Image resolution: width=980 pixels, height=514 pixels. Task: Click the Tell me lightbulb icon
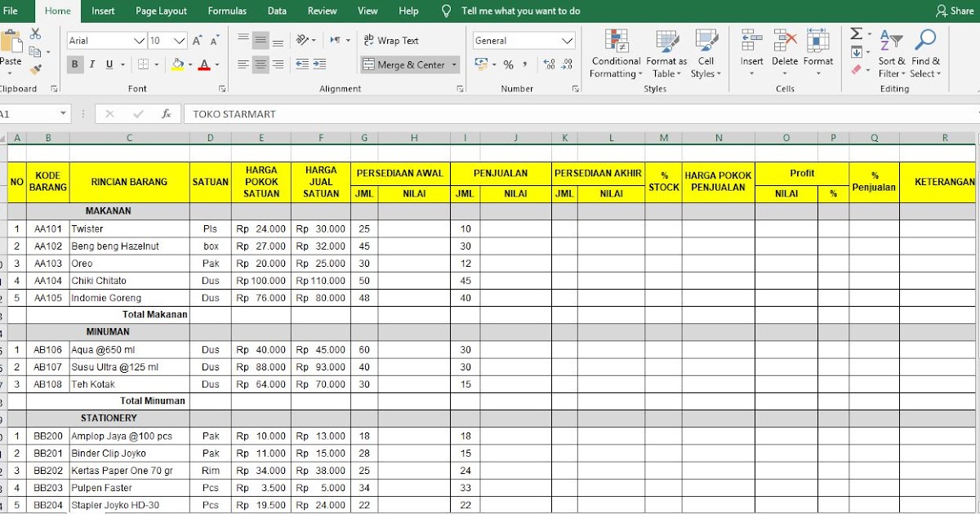(446, 11)
